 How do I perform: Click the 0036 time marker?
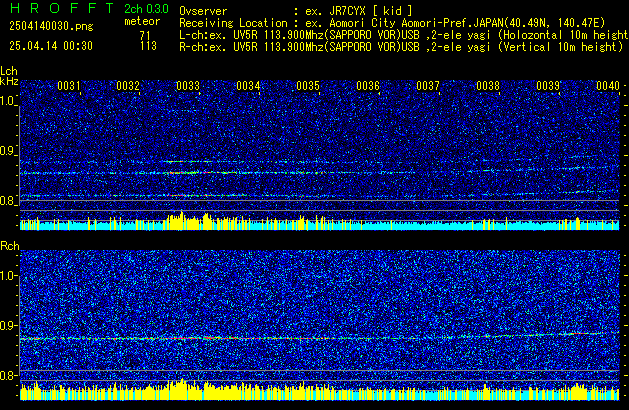(368, 86)
